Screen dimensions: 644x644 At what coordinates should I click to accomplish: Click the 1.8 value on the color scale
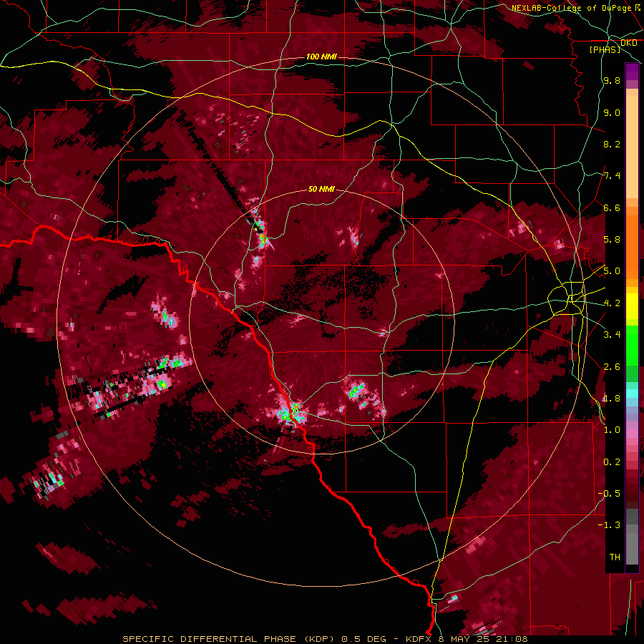pos(612,399)
